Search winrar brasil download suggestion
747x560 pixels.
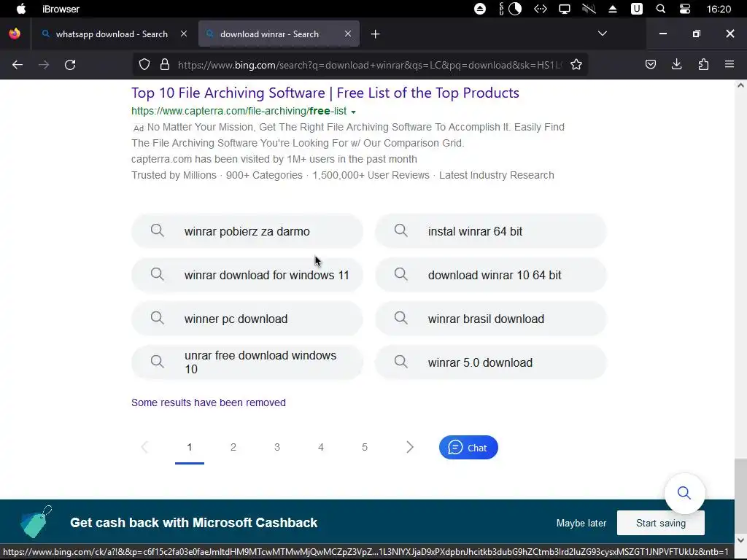(491, 319)
